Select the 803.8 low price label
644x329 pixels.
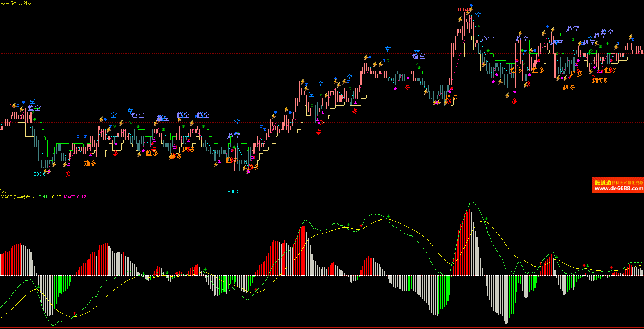coord(40,174)
